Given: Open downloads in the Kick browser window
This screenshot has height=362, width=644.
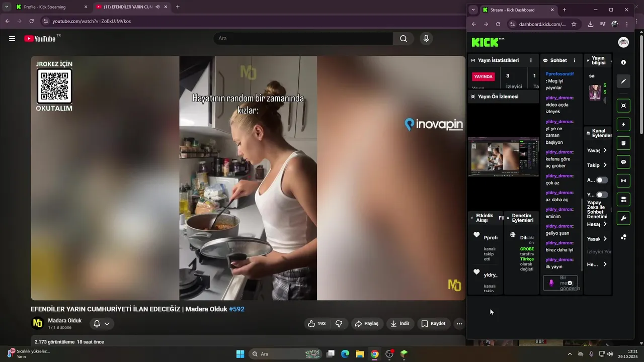Looking at the screenshot, I should (591, 24).
